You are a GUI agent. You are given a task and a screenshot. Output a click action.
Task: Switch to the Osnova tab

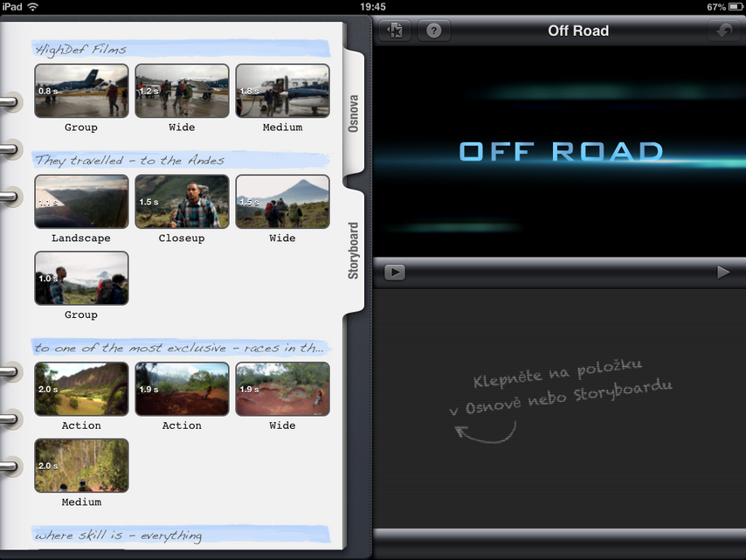coord(354,113)
